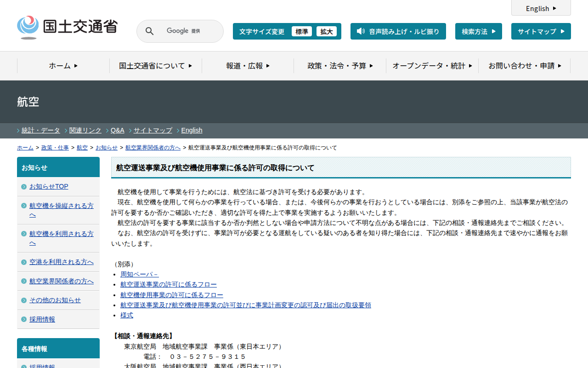
Task: Click bullet icon beside 空港を利用される方へ
Action: pyautogui.click(x=24, y=262)
